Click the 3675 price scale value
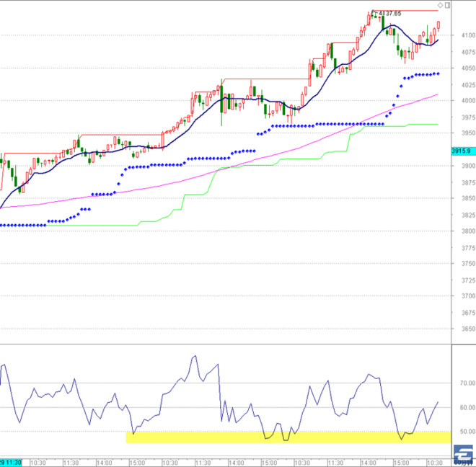This screenshot has height=467, width=476. pos(468,313)
